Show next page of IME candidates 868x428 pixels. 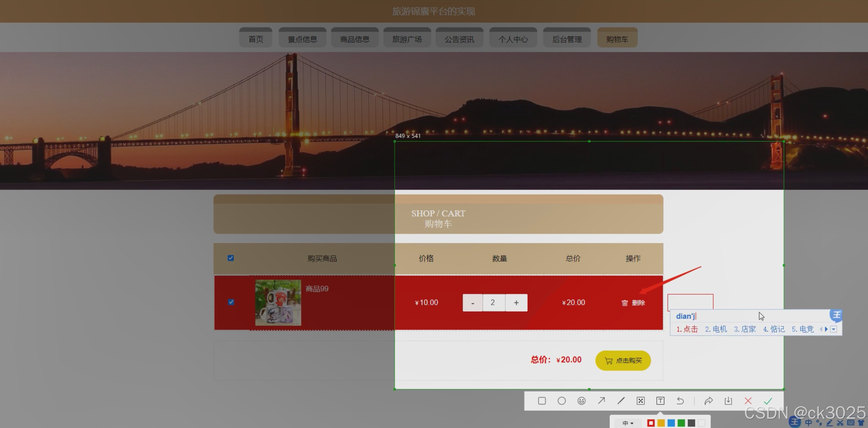pos(827,329)
